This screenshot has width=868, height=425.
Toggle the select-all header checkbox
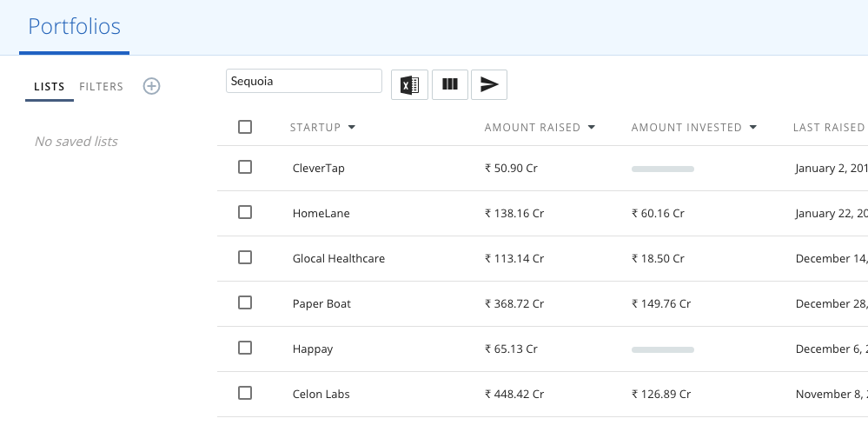pyautogui.click(x=245, y=127)
